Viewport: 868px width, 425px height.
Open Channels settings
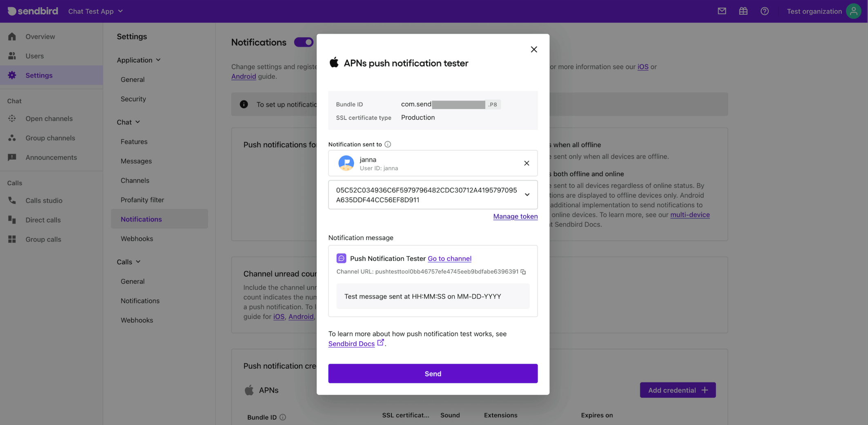pos(135,180)
